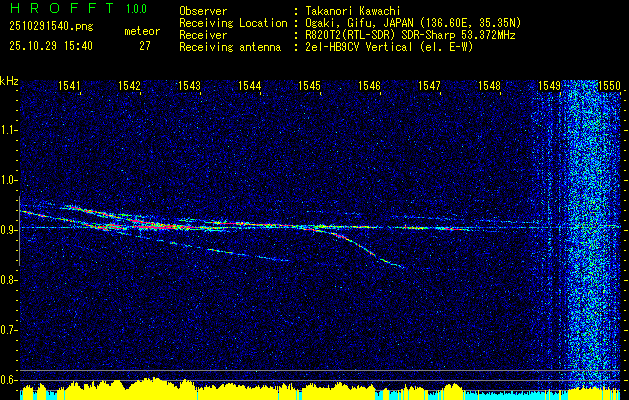Click the 1542 time marker
This screenshot has width=629, height=400.
click(130, 85)
